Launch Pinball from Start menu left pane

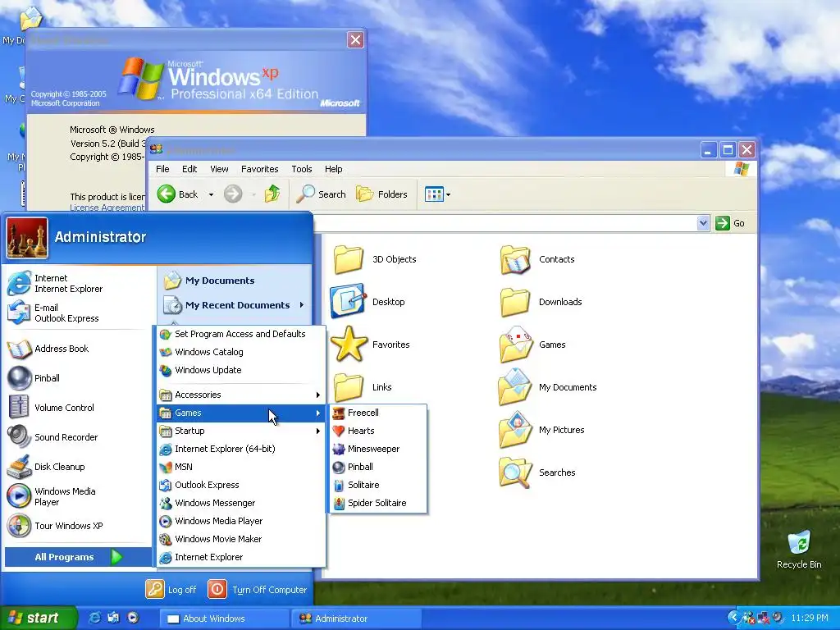pyautogui.click(x=80, y=378)
